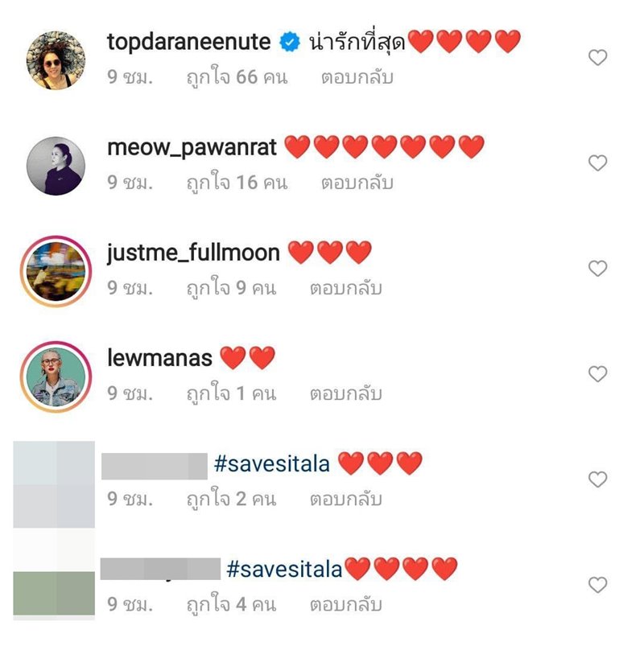Open the #savesitala hashtag in last comment
The height and width of the screenshot is (646, 644).
(284, 570)
